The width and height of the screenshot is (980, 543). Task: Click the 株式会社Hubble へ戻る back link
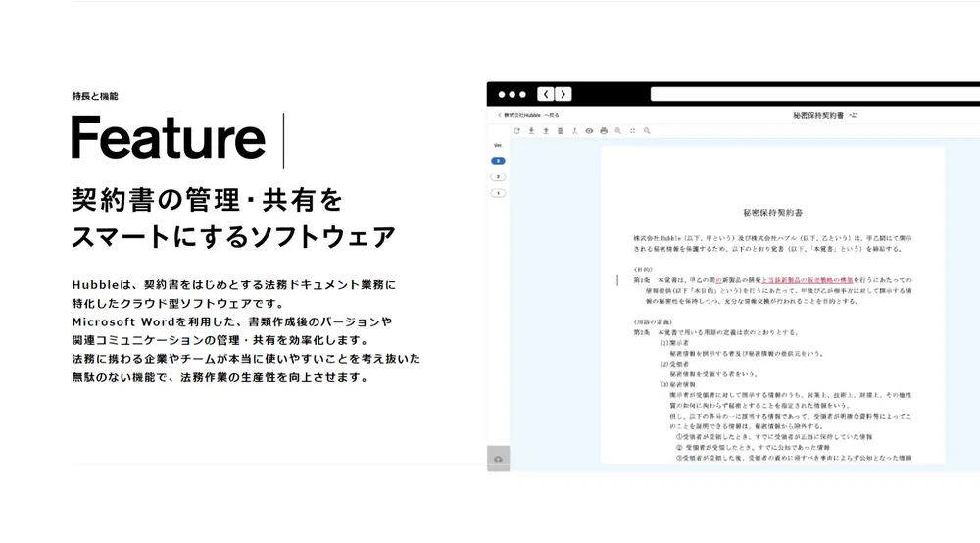(x=528, y=115)
